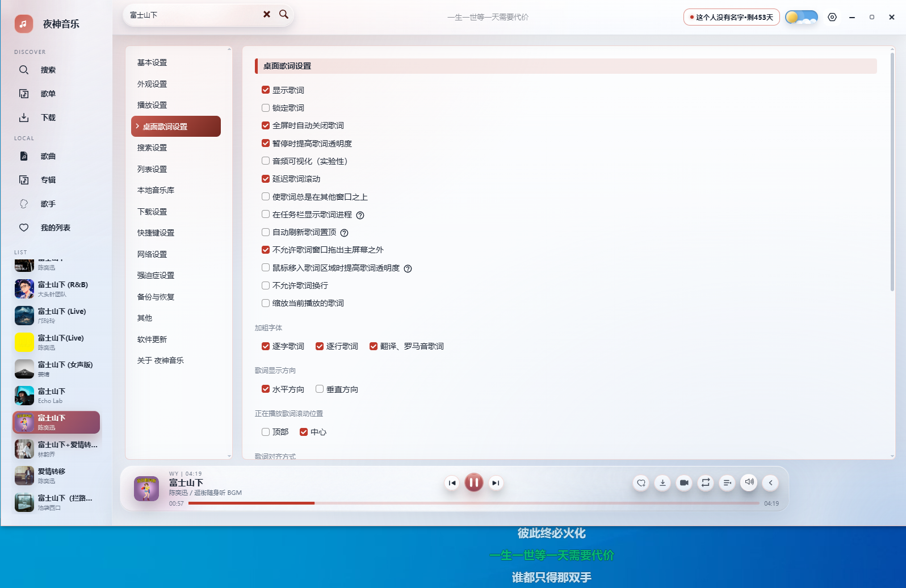
Task: Open the play queue list icon
Action: pos(727,483)
